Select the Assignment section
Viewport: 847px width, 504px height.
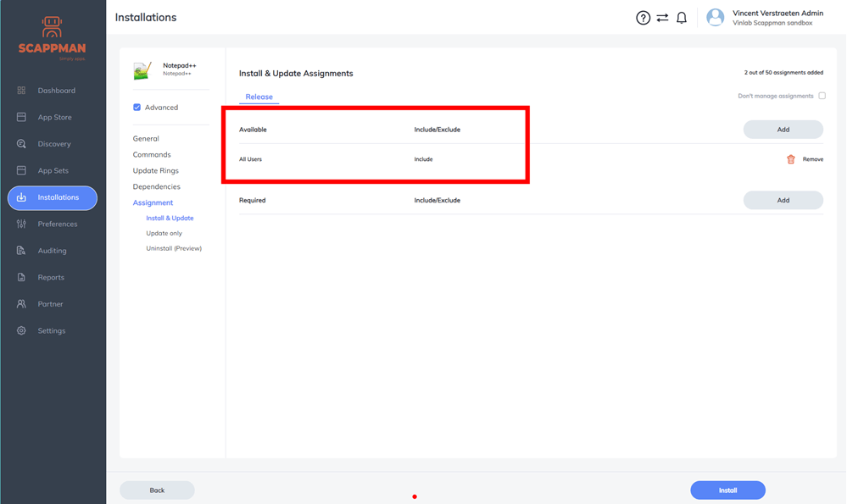click(x=153, y=203)
